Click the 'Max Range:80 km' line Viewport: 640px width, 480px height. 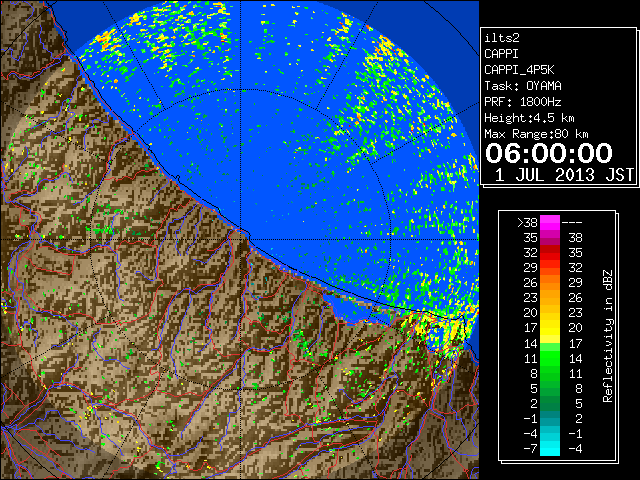pos(536,134)
